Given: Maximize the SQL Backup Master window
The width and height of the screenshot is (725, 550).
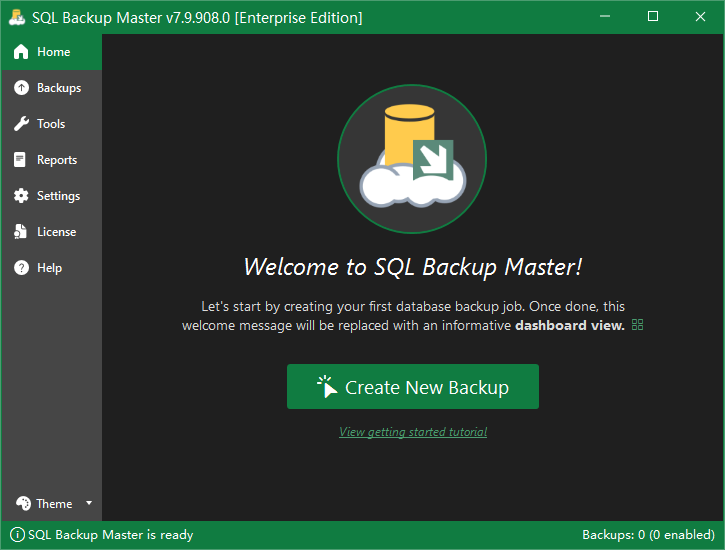Looking at the screenshot, I should coord(653,17).
